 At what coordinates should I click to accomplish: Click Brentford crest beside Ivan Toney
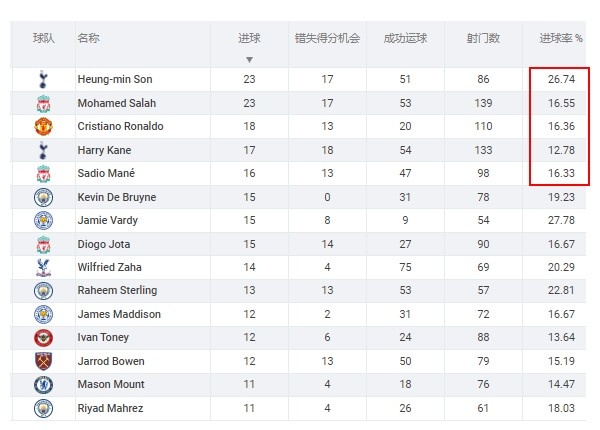pyautogui.click(x=43, y=337)
